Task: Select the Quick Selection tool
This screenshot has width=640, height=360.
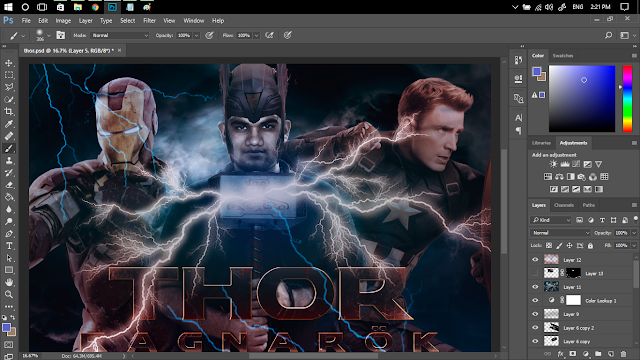Action: pos(9,99)
